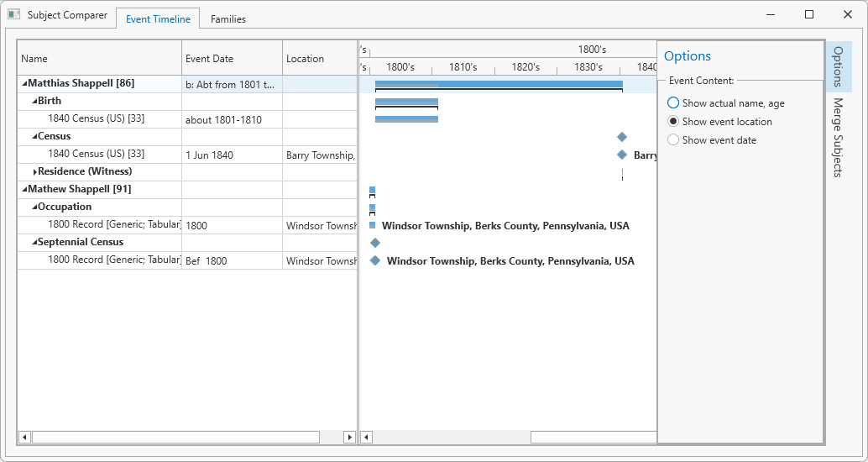Viewport: 868px width, 462px height.
Task: Switch to the Families tab
Action: (x=228, y=19)
